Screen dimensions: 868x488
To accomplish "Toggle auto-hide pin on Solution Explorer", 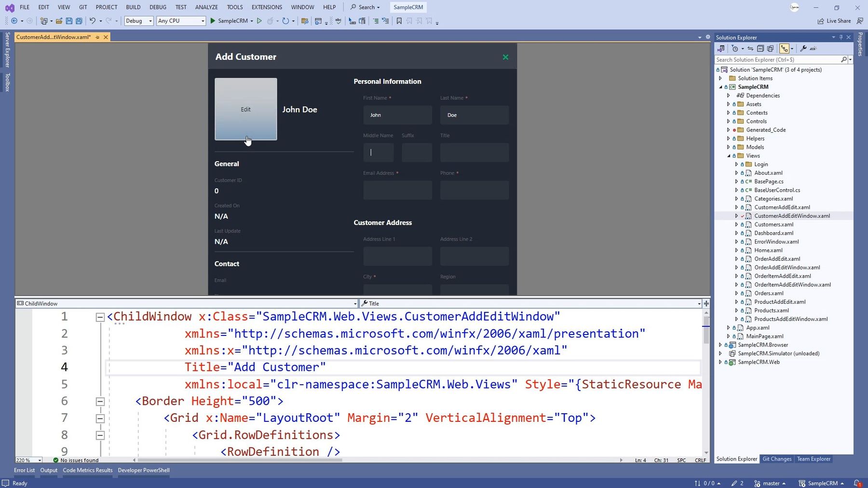I will (841, 37).
